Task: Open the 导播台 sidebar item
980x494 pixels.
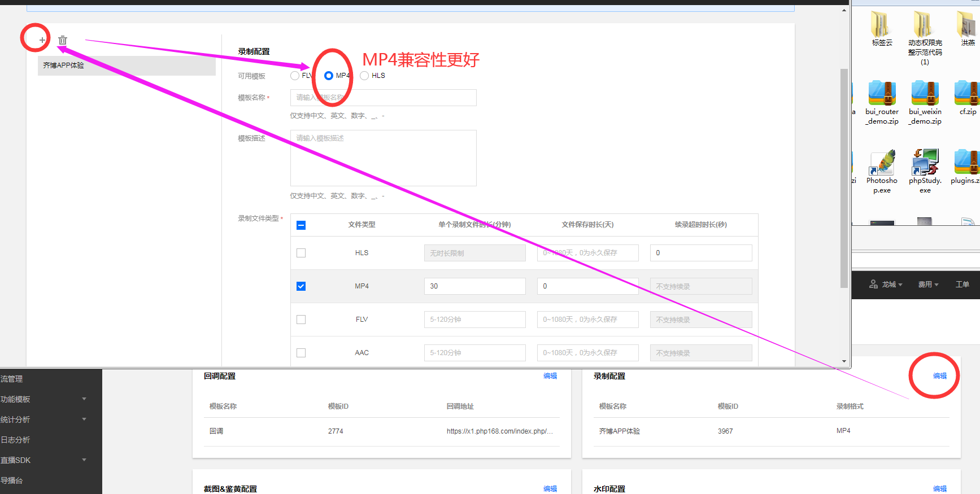Action: point(12,480)
